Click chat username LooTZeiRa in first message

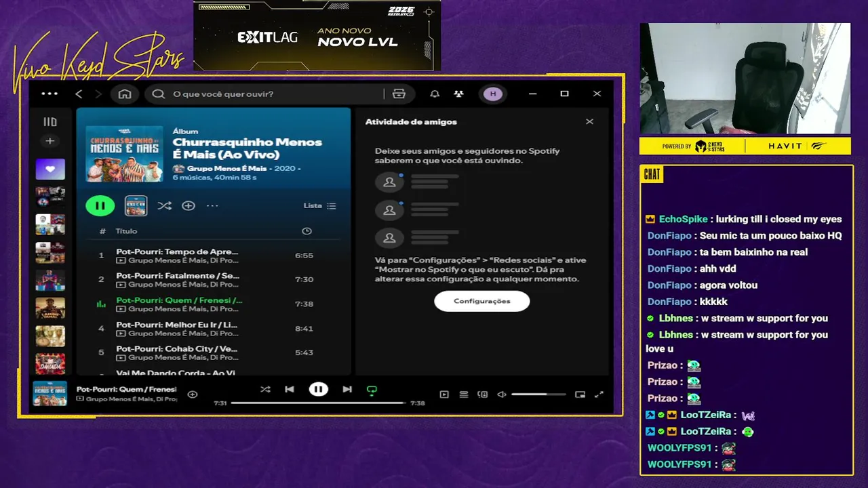[706, 415]
